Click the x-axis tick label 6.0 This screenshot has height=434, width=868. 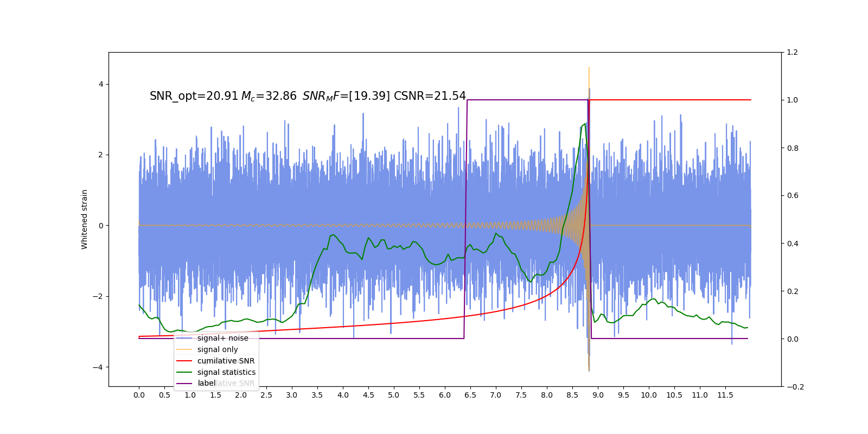445,395
